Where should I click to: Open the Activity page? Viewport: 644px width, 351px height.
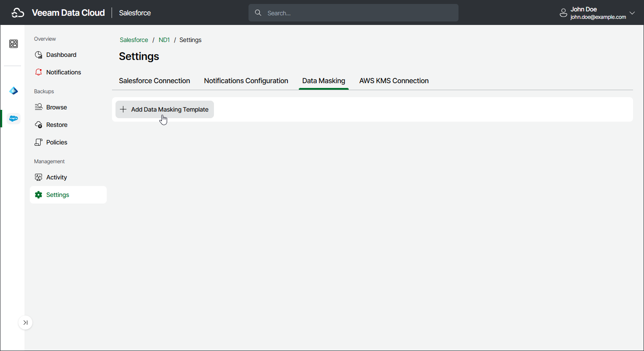tap(68, 177)
